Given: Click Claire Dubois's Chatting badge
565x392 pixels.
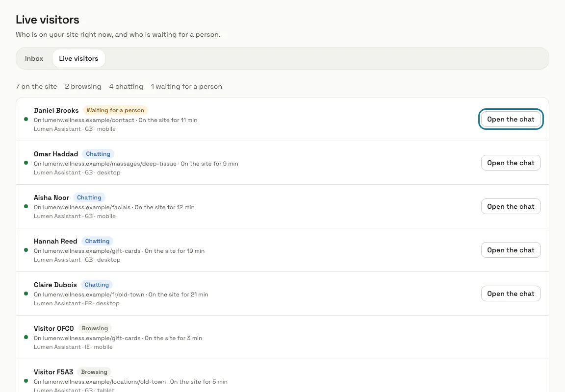Looking at the screenshot, I should 97,284.
